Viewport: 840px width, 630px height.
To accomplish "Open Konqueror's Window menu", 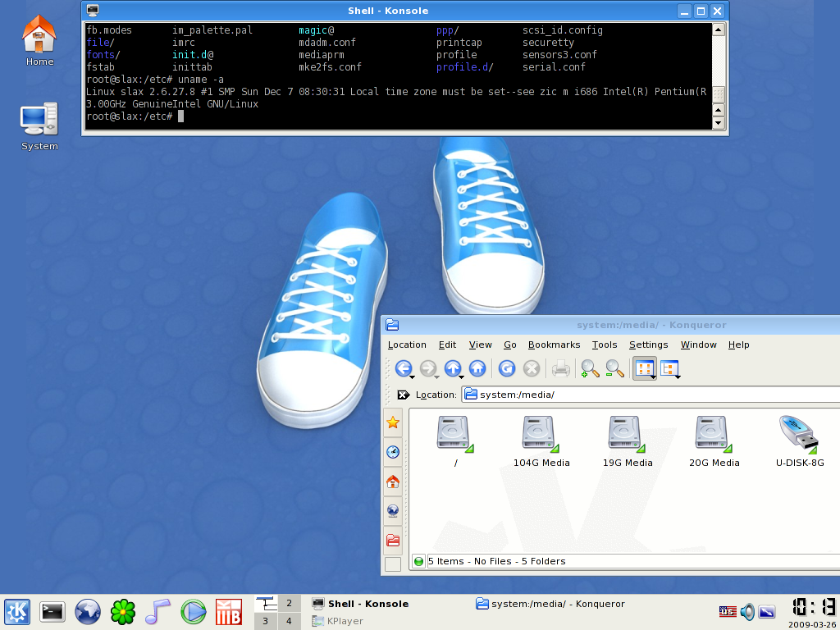I will coord(699,345).
